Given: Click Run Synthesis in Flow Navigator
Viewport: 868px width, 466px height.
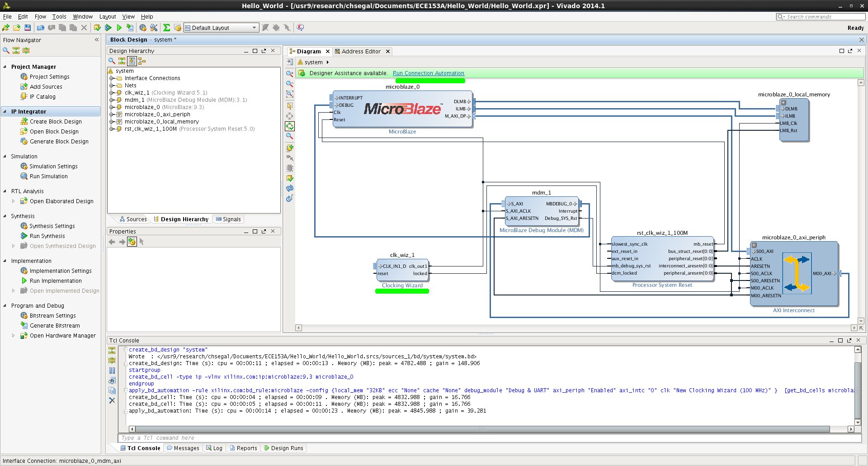Looking at the screenshot, I should [47, 236].
